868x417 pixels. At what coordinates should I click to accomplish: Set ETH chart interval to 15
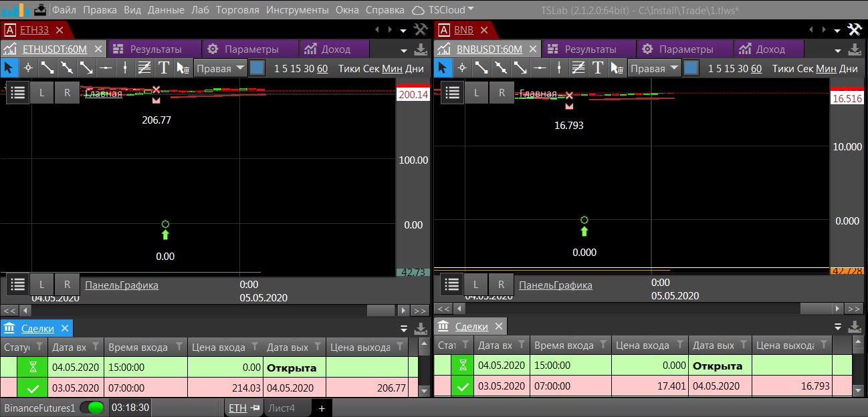click(294, 68)
